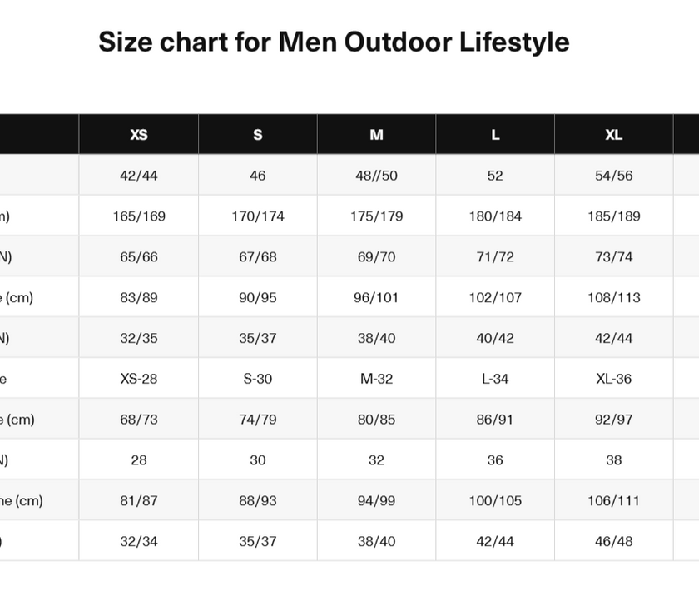This screenshot has width=699, height=616.
Task: Click the XS column header
Action: (139, 135)
